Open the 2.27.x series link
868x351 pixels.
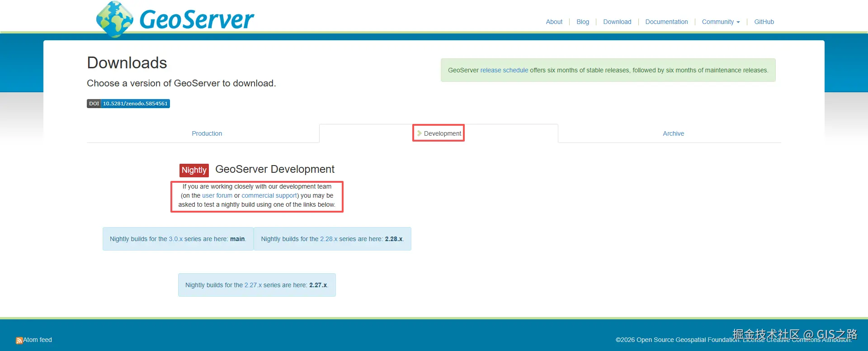pyautogui.click(x=253, y=285)
